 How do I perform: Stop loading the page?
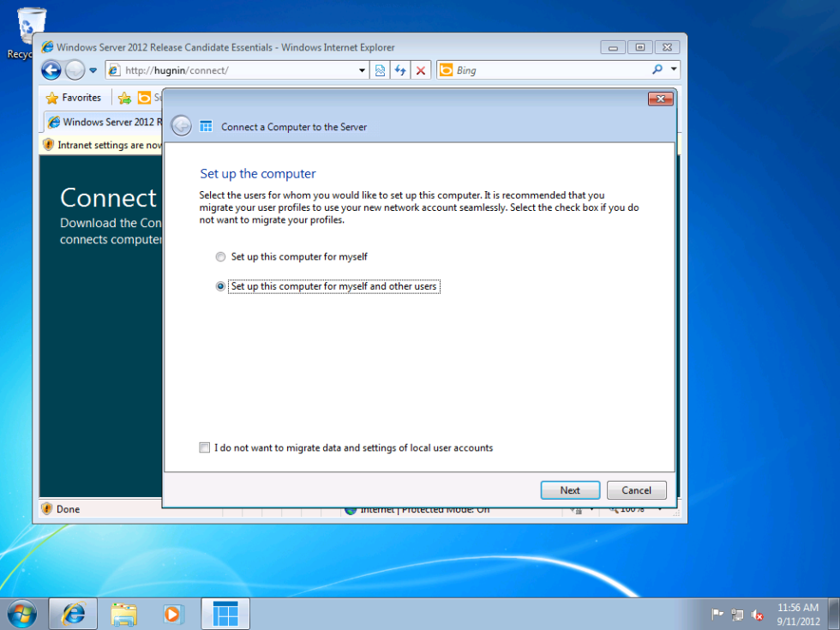(x=420, y=69)
